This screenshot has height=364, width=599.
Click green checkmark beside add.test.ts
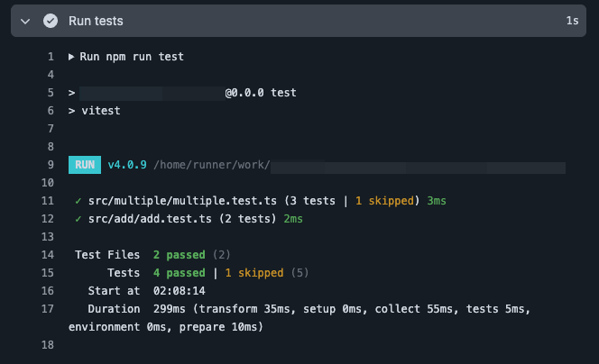(x=78, y=219)
